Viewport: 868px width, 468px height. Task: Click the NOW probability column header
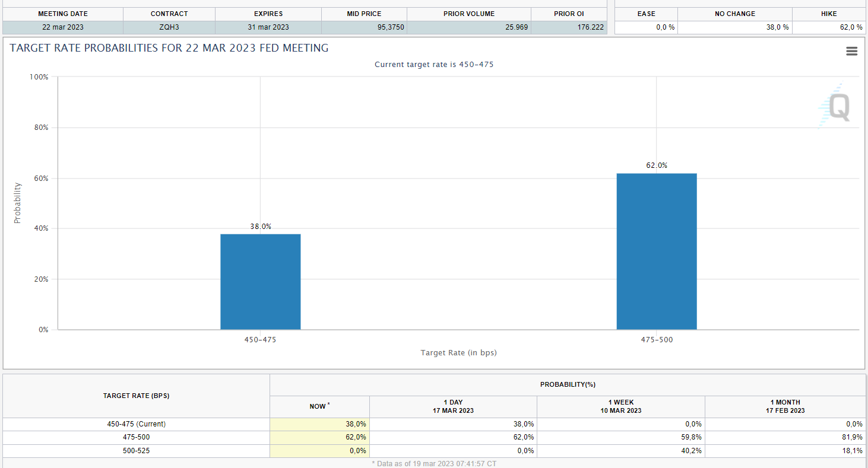point(319,406)
